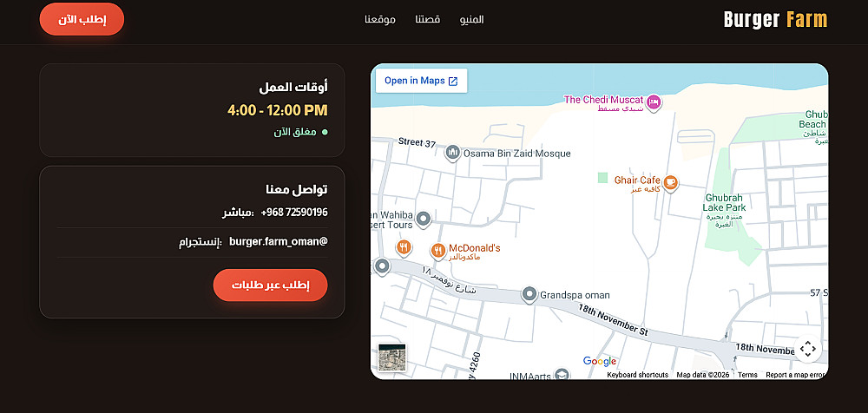The height and width of the screenshot is (413, 868).
Task: Click إطلب عبر طلبات button
Action: [270, 285]
